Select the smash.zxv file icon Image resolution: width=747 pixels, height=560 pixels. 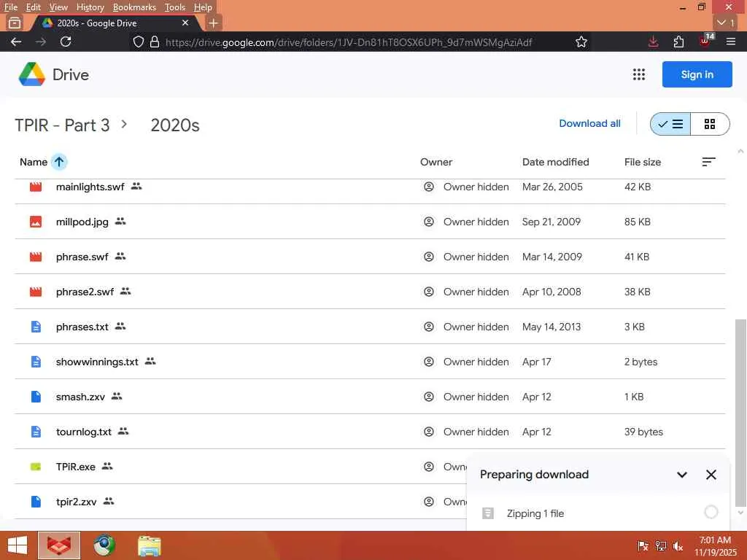pos(36,397)
